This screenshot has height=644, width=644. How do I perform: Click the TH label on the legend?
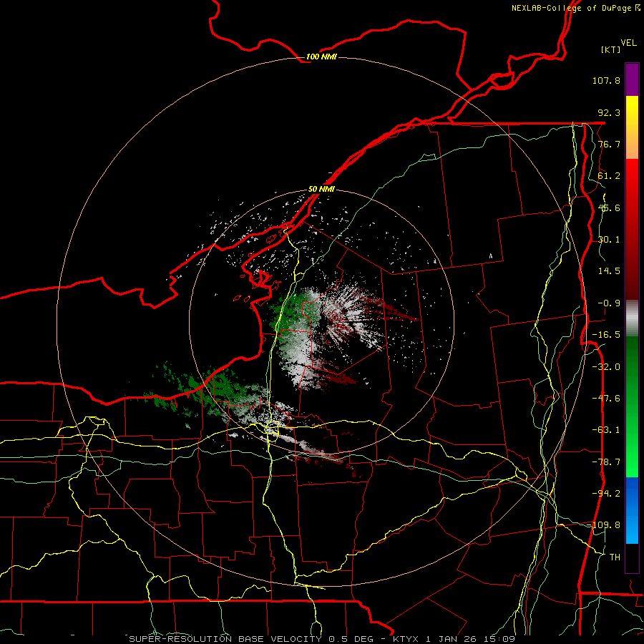point(615,557)
